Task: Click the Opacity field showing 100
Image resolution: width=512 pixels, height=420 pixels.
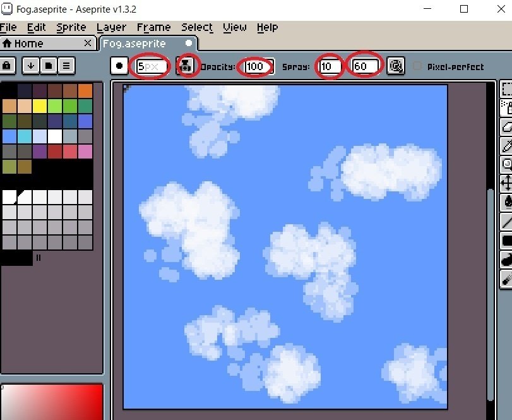Action: click(259, 66)
